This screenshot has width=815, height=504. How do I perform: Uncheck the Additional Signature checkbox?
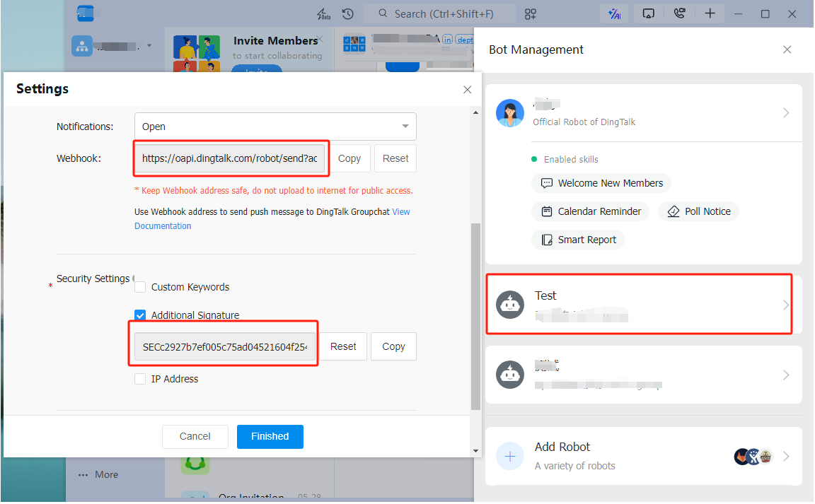(x=140, y=315)
